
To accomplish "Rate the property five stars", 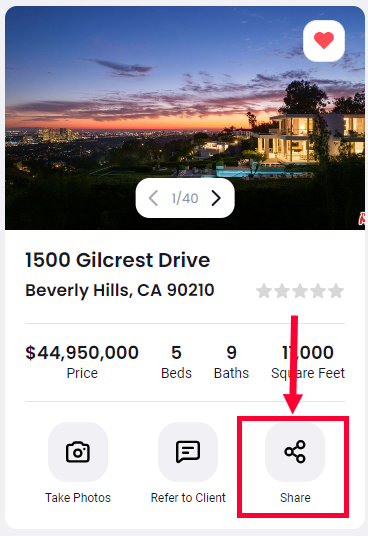I will click(x=336, y=291).
